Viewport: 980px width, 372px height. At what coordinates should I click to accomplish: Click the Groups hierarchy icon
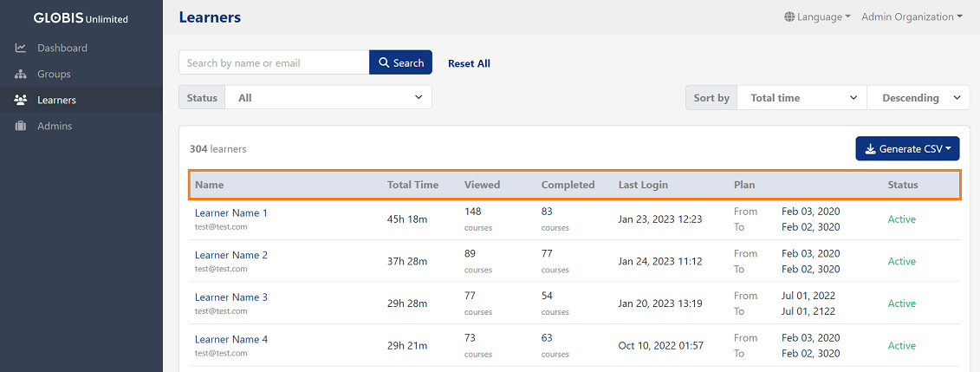point(20,75)
